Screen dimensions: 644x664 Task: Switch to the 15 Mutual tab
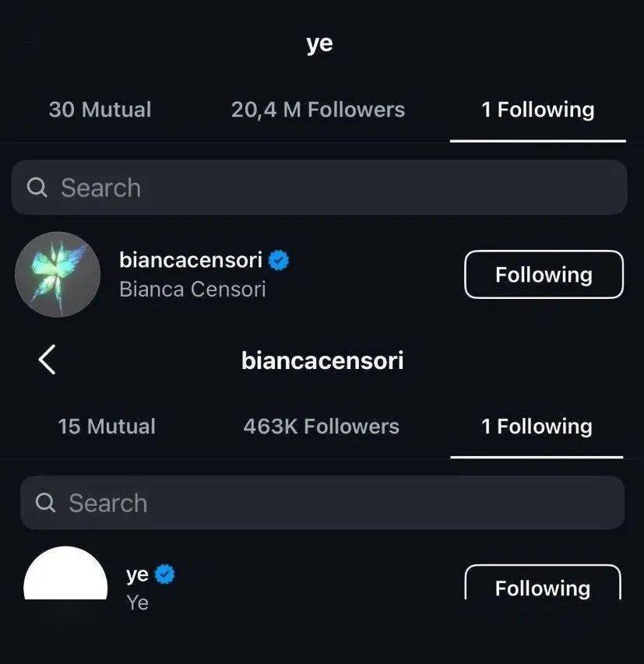[107, 427]
